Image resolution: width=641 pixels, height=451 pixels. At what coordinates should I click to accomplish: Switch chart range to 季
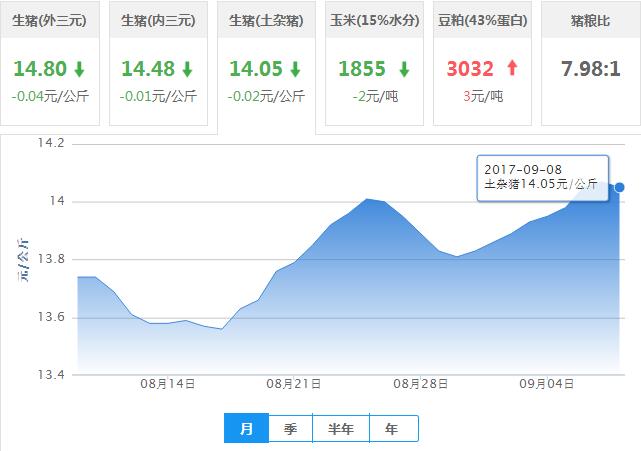point(291,429)
